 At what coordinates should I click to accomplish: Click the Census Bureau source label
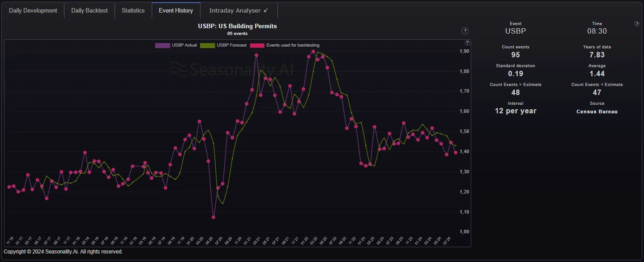[597, 112]
